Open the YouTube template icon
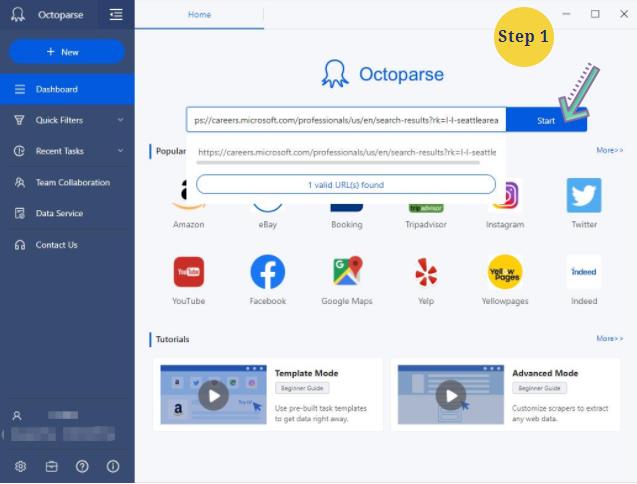The height and width of the screenshot is (484, 637). coord(188,272)
